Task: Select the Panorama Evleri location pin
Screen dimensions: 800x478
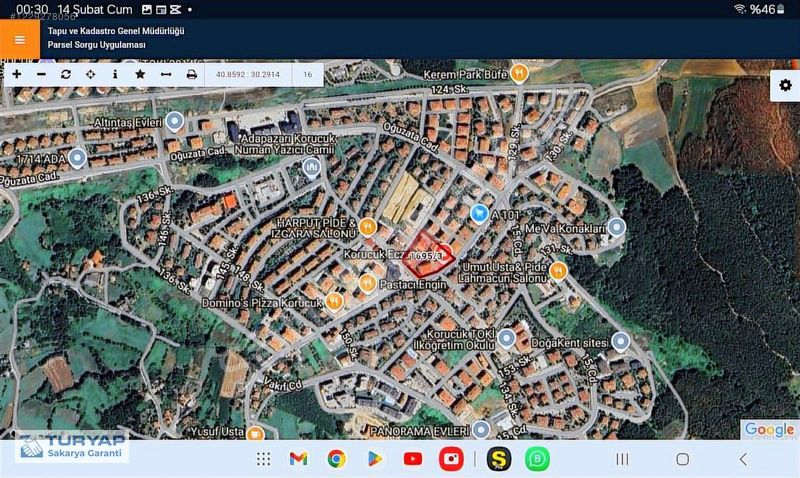Action: pyautogui.click(x=481, y=430)
